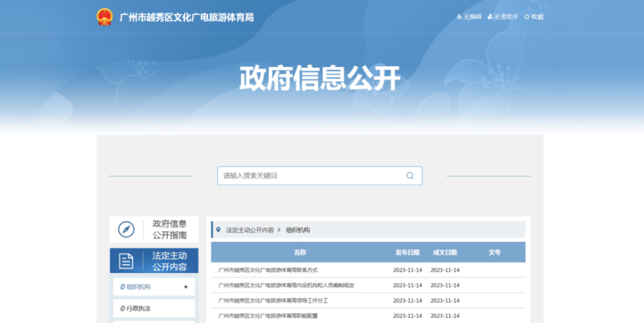Click the 长者助手 person icon
This screenshot has width=644, height=323.
pos(490,17)
